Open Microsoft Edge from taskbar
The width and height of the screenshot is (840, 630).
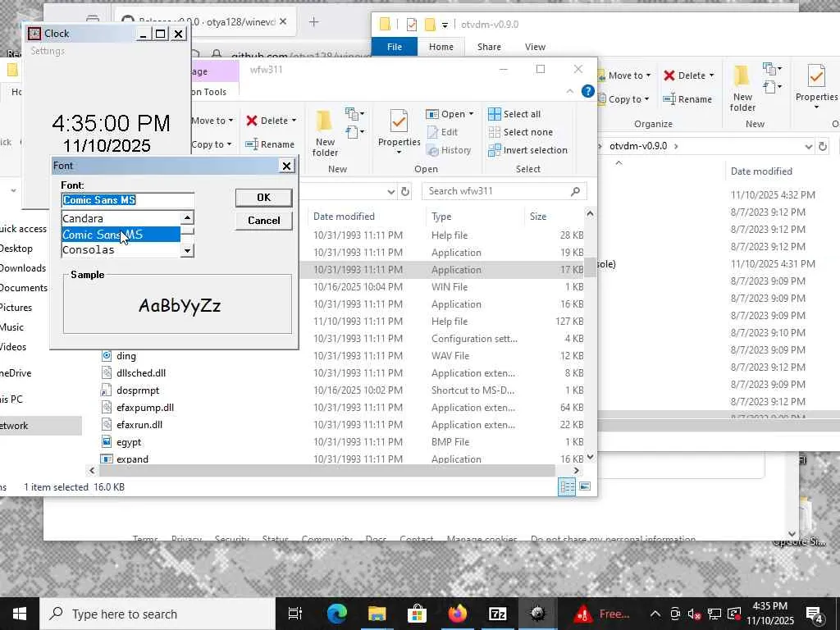[x=337, y=614]
